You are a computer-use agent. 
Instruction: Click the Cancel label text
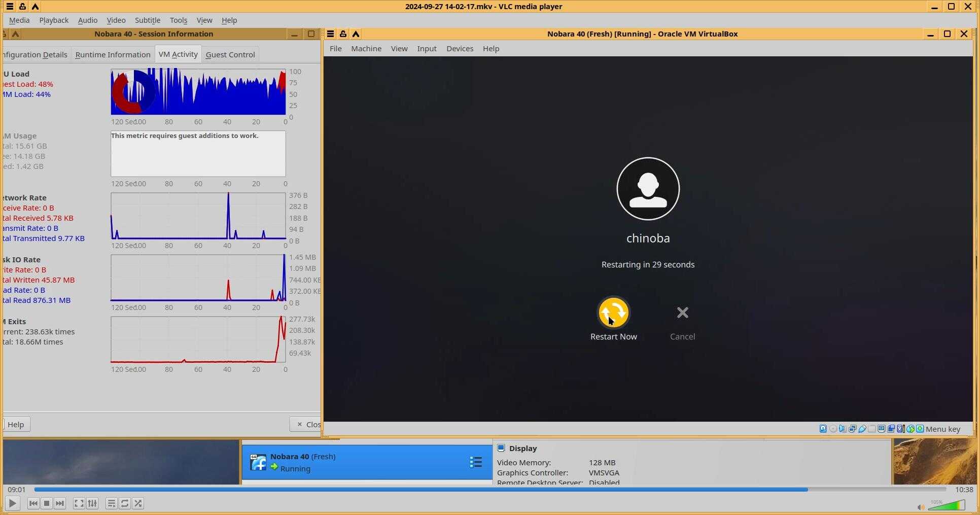pyautogui.click(x=682, y=336)
